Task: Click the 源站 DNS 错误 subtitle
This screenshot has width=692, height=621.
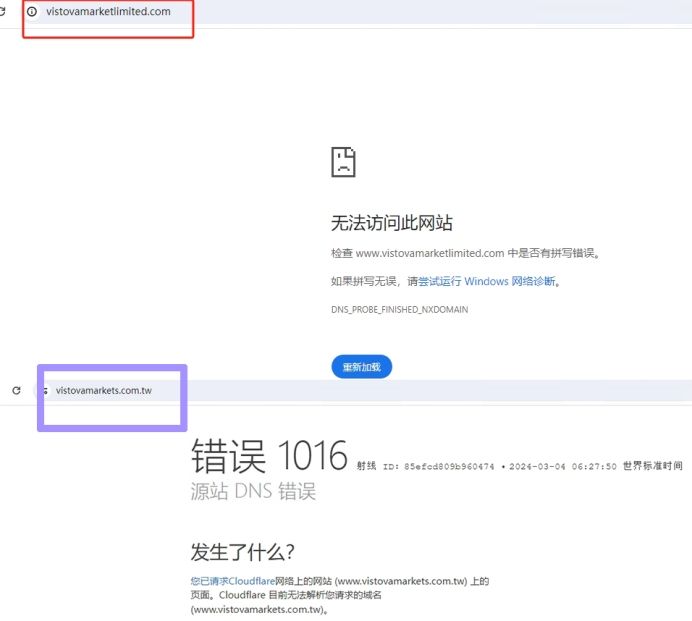Action: tap(253, 491)
